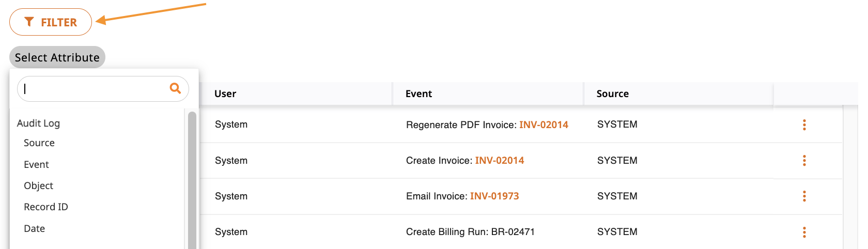Click the User column header
868x249 pixels.
point(225,94)
